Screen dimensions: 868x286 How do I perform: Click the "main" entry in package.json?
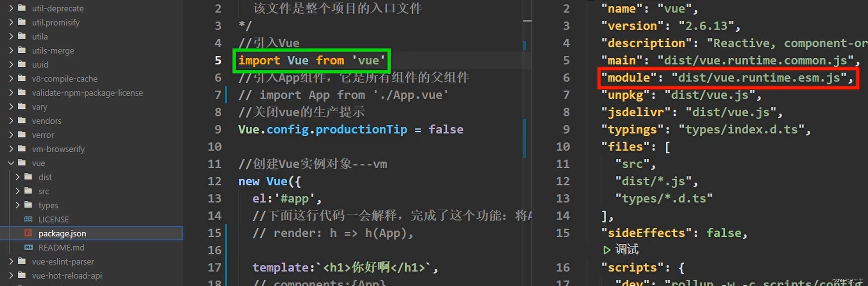point(731,60)
